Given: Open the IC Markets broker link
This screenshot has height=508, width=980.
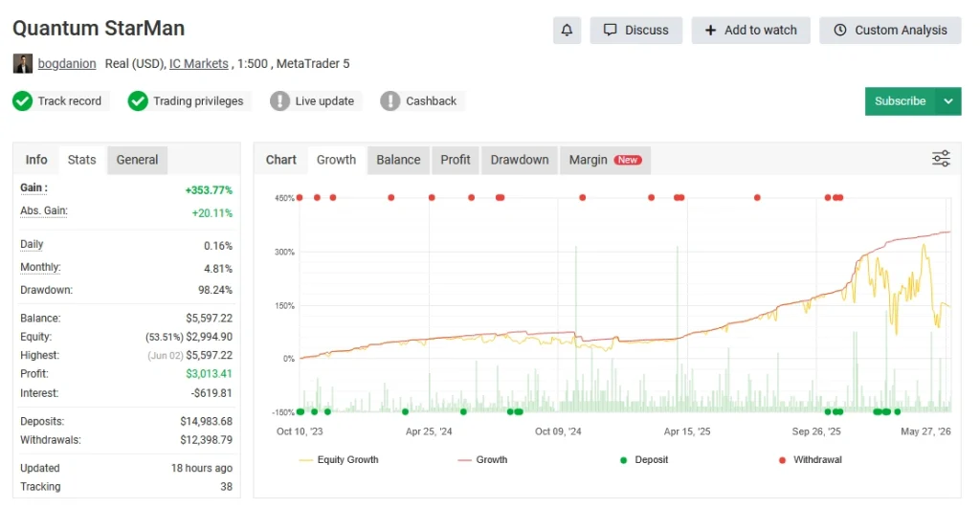Looking at the screenshot, I should (199, 64).
